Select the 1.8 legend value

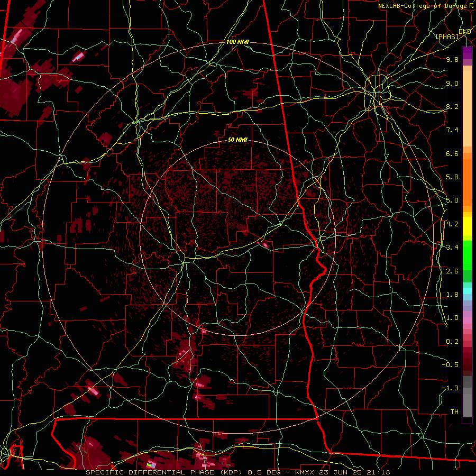[x=452, y=295]
